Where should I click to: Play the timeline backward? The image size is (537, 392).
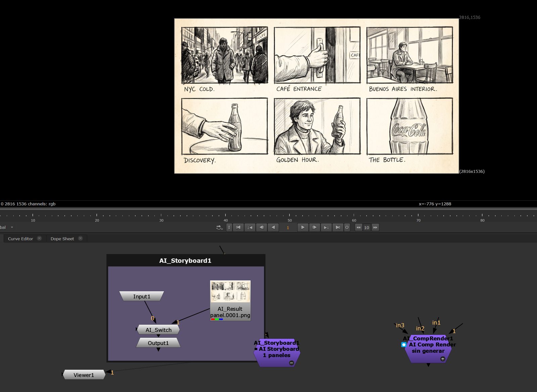pos(273,228)
